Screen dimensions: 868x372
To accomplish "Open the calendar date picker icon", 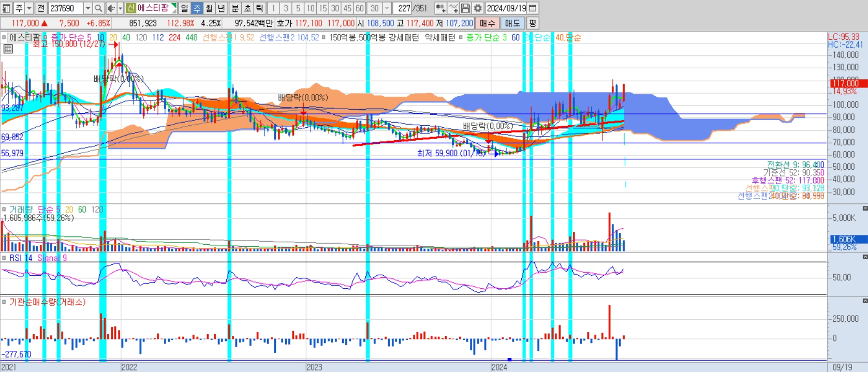I will [x=533, y=8].
